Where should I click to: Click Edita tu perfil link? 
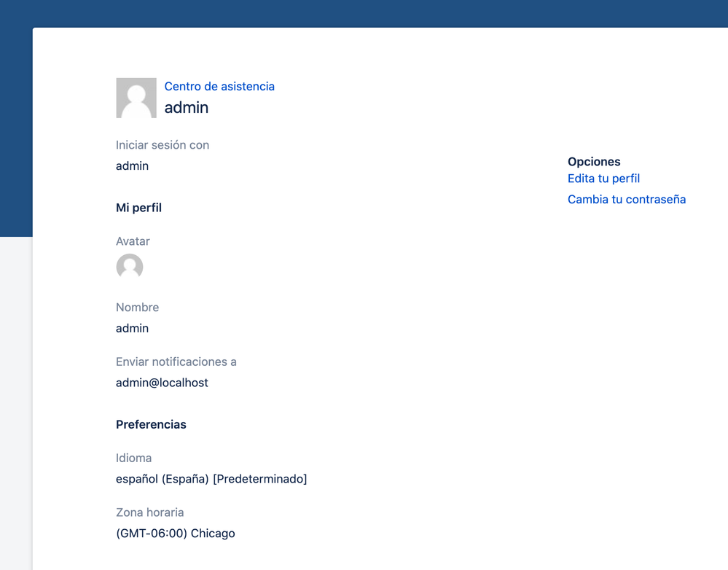pyautogui.click(x=603, y=179)
